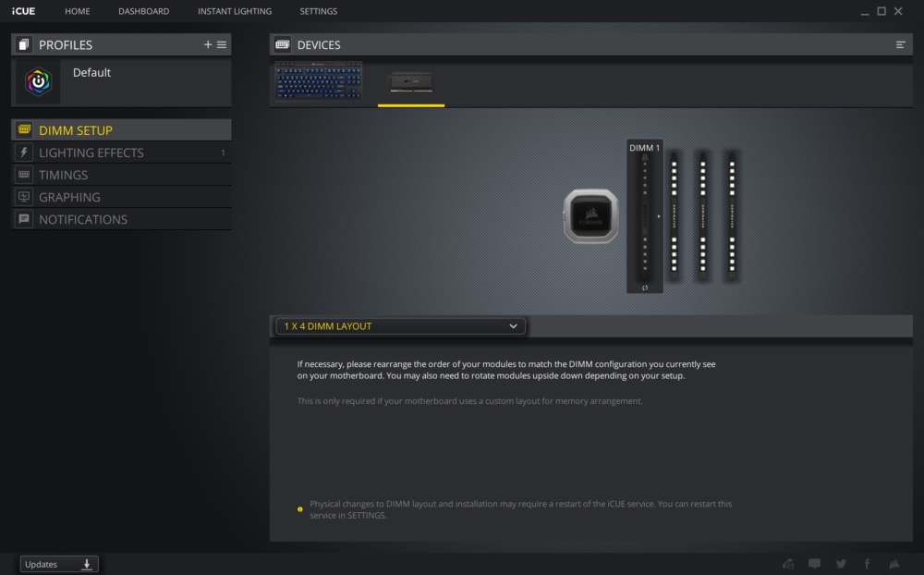This screenshot has height=575, width=924.
Task: Click the lightning bolt Lighting Effects icon
Action: tap(24, 153)
